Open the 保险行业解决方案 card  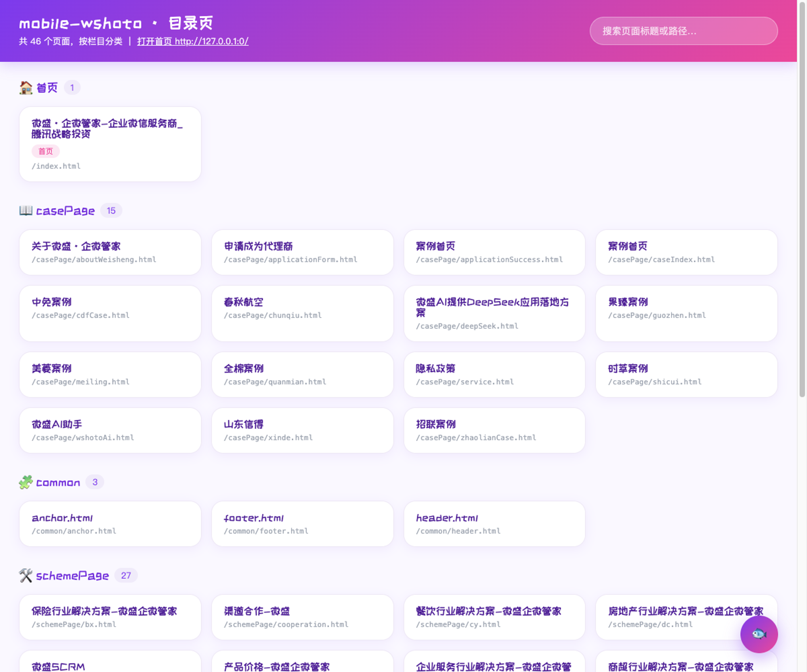[x=110, y=618]
